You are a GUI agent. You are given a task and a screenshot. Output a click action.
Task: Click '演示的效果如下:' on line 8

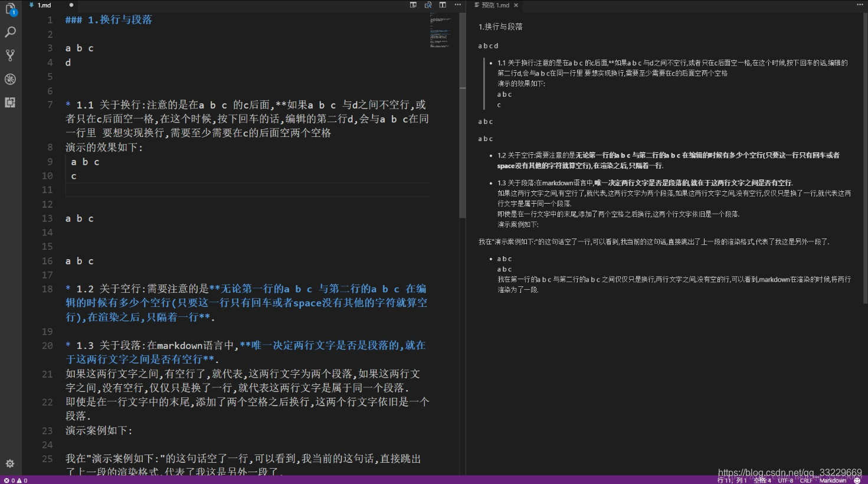point(104,147)
